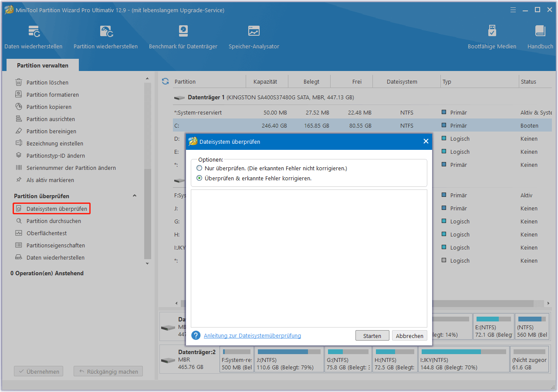Click sidebar scroll down arrow
558x392 pixels.
[147, 264]
